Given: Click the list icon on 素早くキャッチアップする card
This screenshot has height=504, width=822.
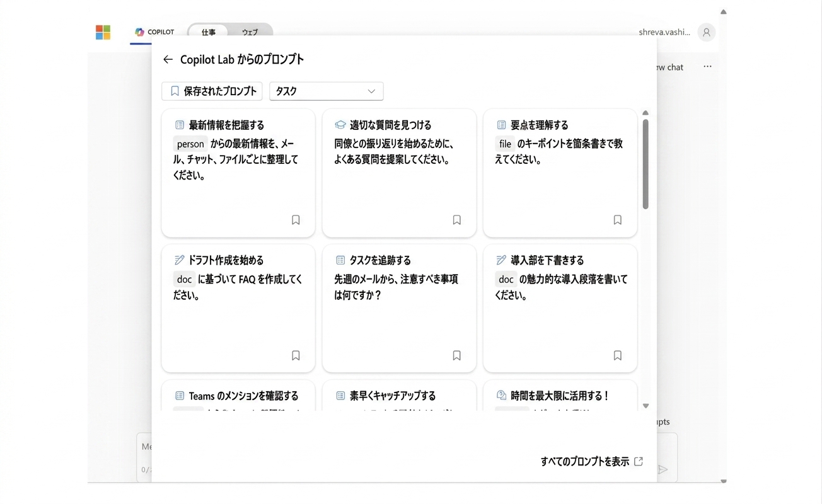Looking at the screenshot, I should (340, 396).
